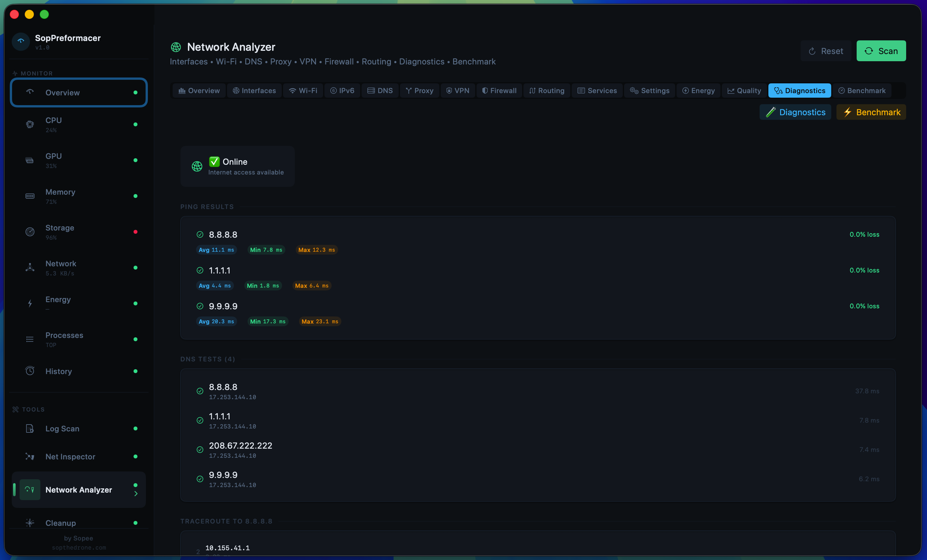Select the Network monitor icon
This screenshot has height=560, width=927.
pos(30,268)
